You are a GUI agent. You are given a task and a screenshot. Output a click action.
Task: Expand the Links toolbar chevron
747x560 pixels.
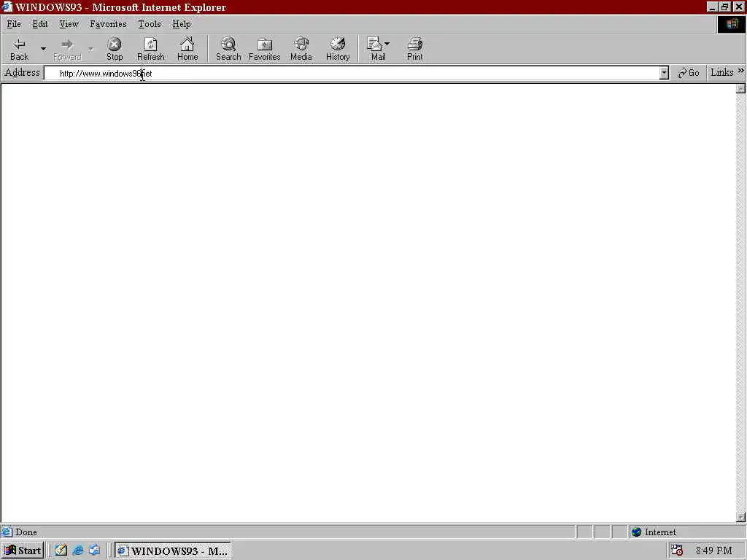pos(740,71)
